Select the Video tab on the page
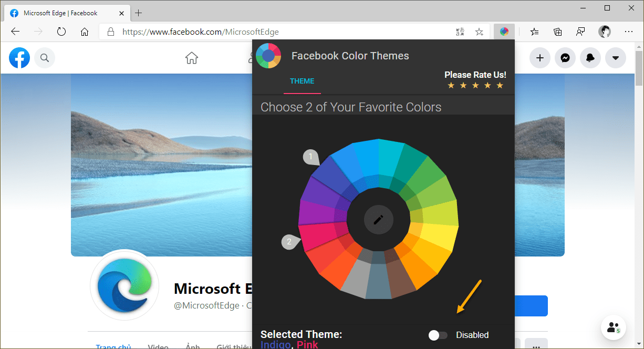The image size is (644, 349). pyautogui.click(x=158, y=346)
